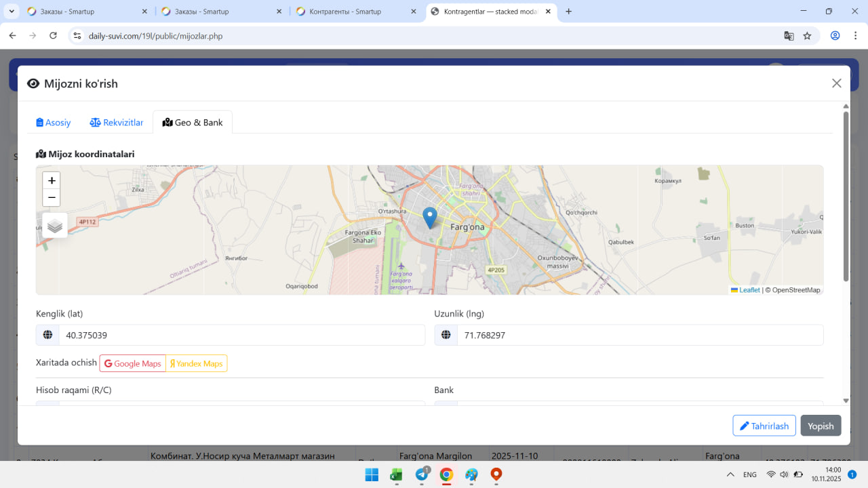The width and height of the screenshot is (868, 488).
Task: Click the blue location marker pin
Action: tap(429, 217)
